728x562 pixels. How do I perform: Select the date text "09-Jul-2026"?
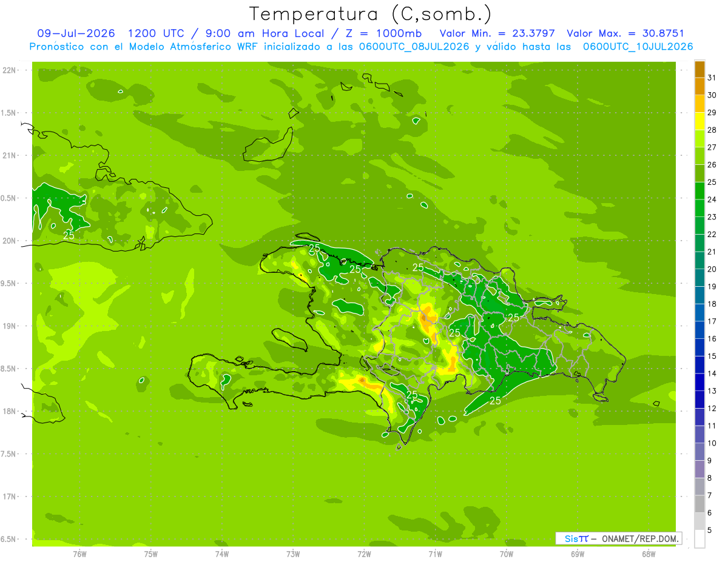point(76,33)
